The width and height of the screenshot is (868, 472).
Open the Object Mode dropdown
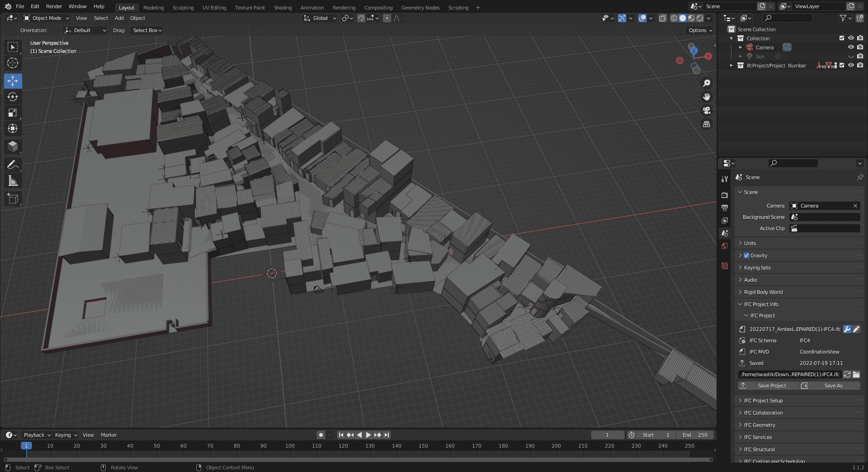click(x=47, y=18)
